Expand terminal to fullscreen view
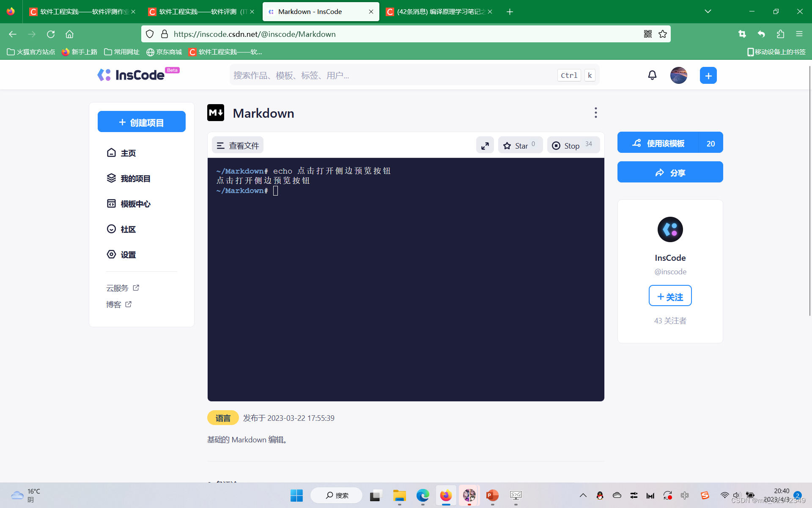 click(x=485, y=146)
